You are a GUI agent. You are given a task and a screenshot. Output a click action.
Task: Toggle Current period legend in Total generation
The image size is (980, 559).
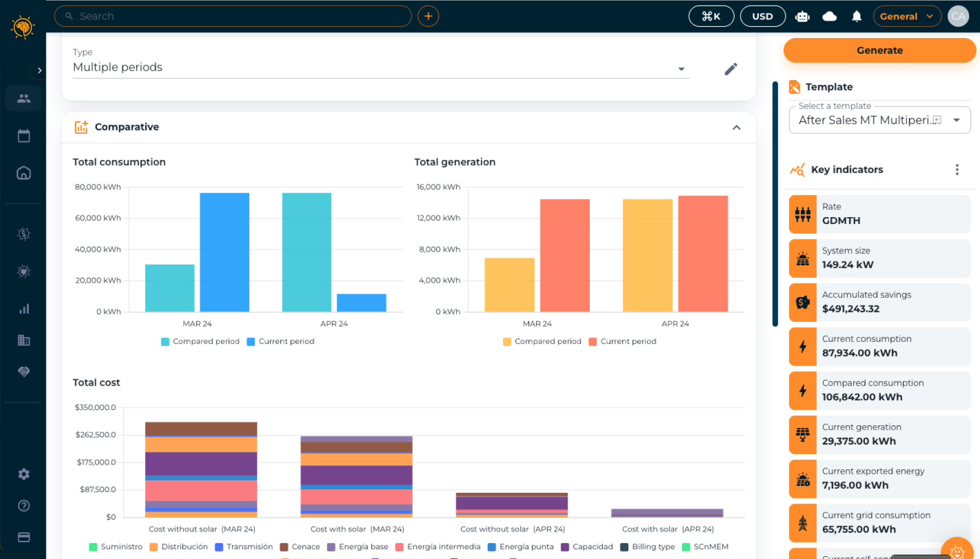click(623, 341)
